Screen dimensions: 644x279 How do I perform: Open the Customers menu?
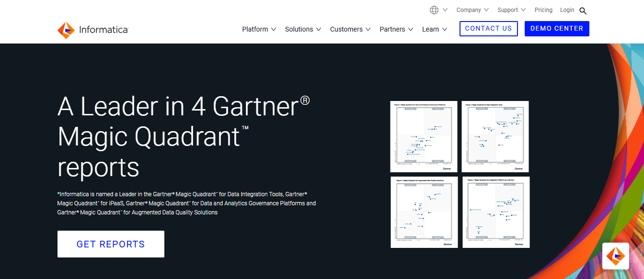pos(350,29)
